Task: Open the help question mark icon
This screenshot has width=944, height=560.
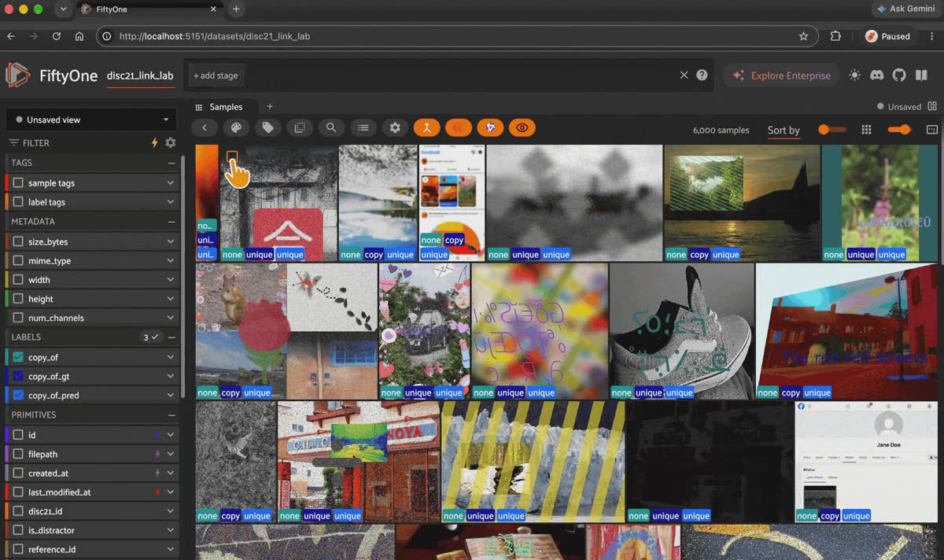Action: tap(702, 76)
